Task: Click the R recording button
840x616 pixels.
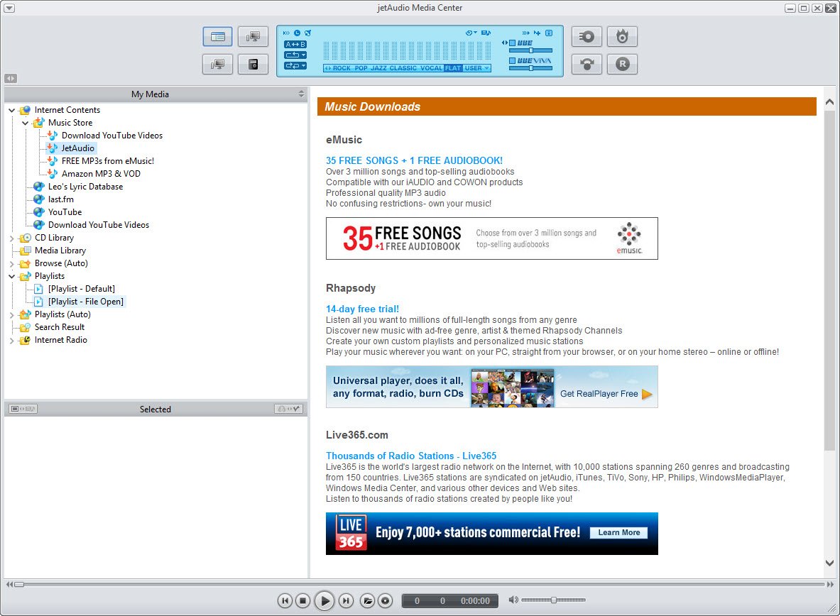Action: (622, 65)
